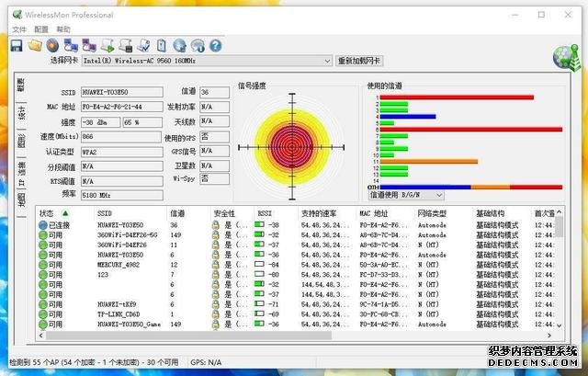Click the document with blue checkmark icon
Image resolution: width=588 pixels, height=376 pixels.
[143, 45]
